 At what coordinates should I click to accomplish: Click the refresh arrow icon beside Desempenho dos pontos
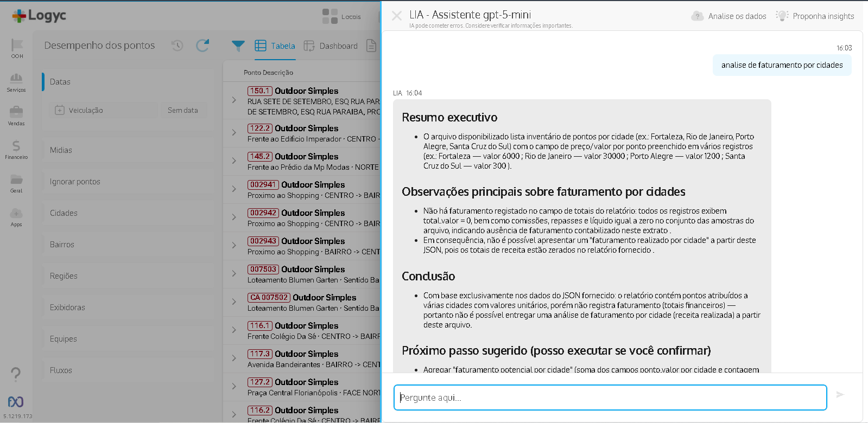tap(202, 46)
